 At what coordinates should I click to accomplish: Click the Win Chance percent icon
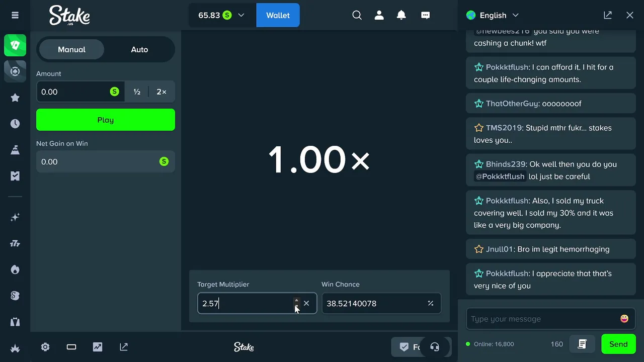[431, 303]
